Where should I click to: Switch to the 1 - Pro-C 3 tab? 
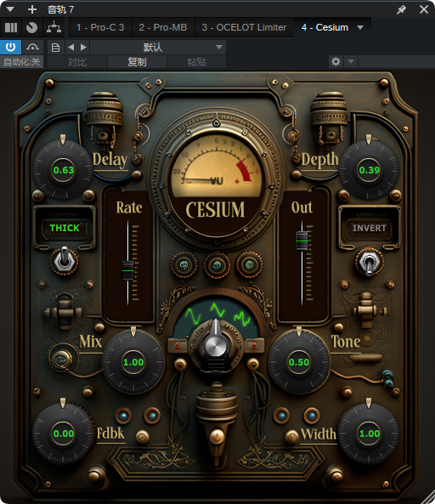click(x=100, y=28)
